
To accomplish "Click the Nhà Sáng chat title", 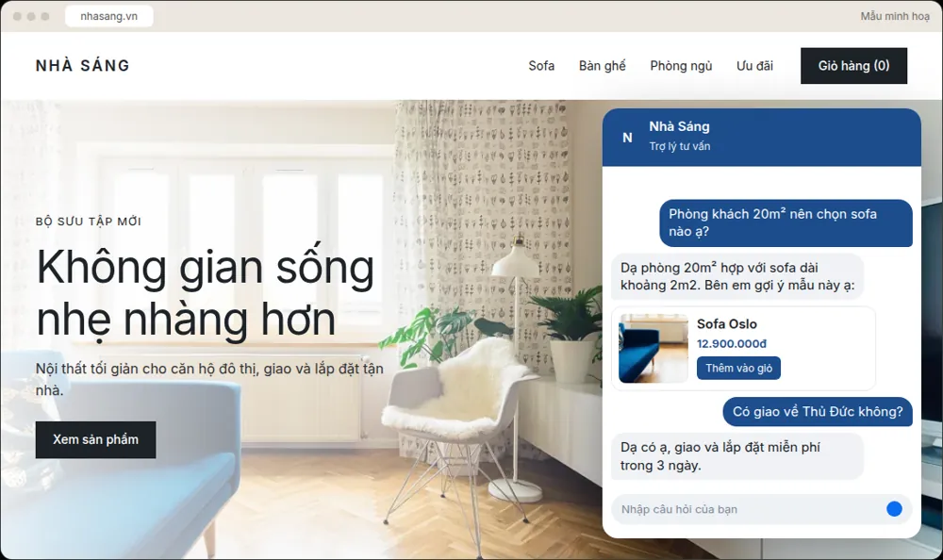I will (679, 126).
